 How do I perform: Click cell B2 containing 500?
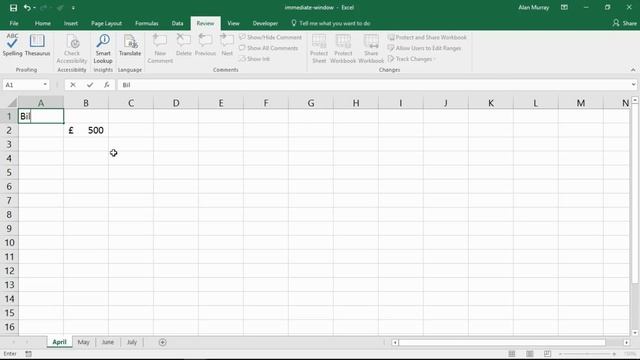(x=86, y=130)
